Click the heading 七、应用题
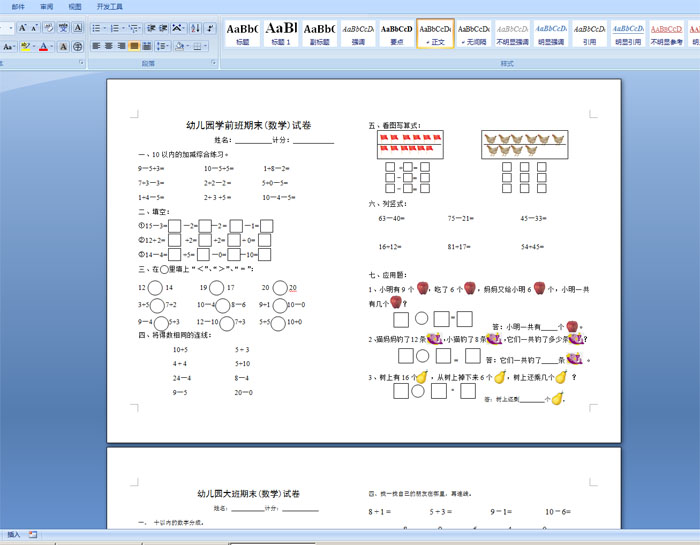Viewport: 700px width, 545px height. click(388, 275)
